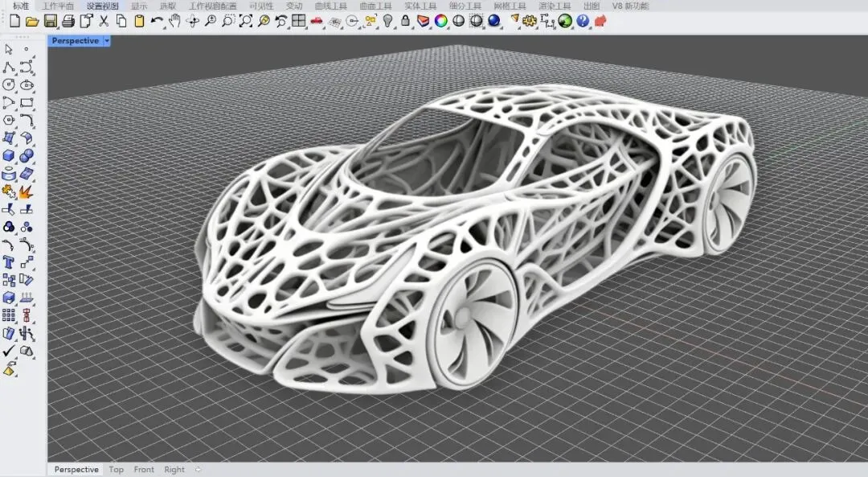Open the Layers icon
Screen dimensions: 868x477
coord(424,21)
